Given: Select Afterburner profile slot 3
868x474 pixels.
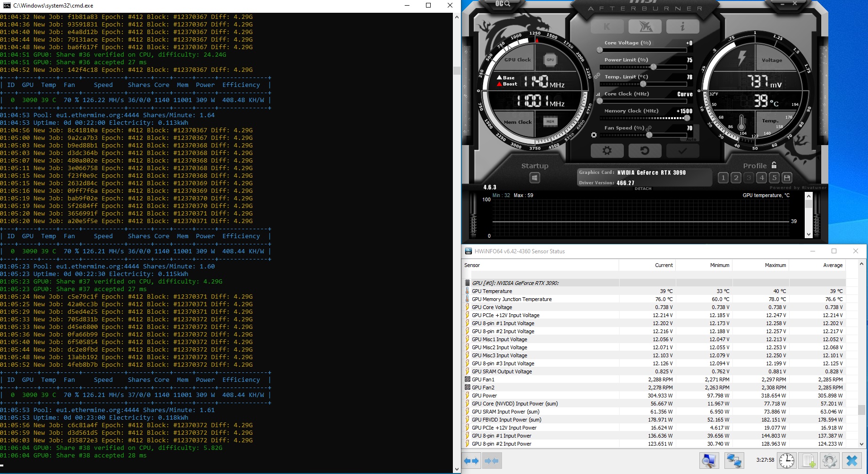Looking at the screenshot, I should (749, 178).
